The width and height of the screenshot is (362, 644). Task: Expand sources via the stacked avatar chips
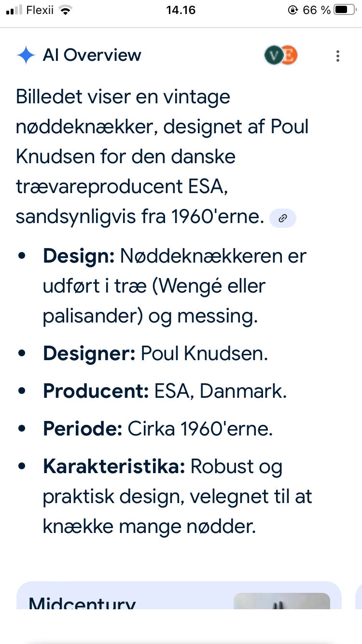[281, 56]
